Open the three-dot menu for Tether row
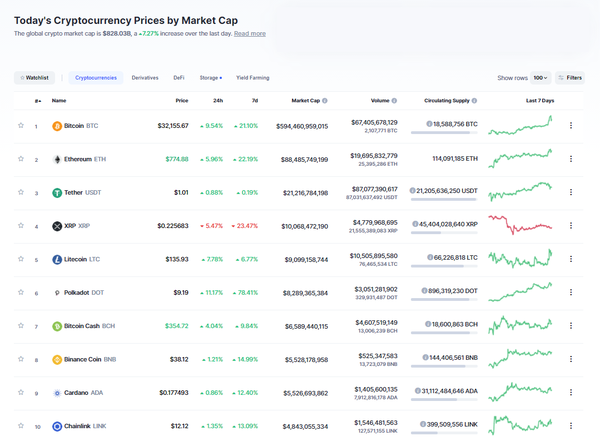 [571, 192]
